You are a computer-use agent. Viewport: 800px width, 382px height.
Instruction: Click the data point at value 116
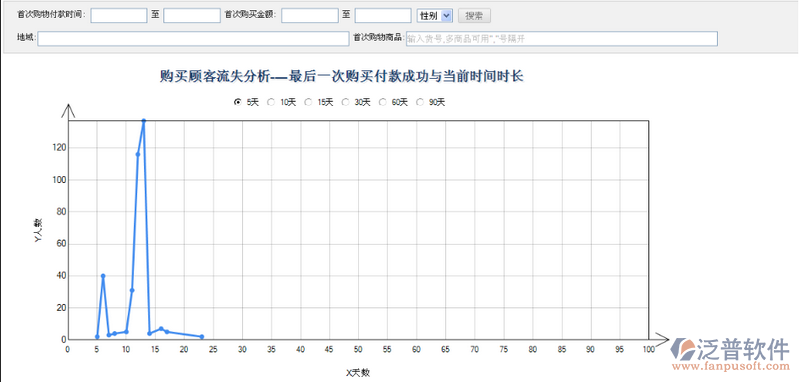[138, 155]
